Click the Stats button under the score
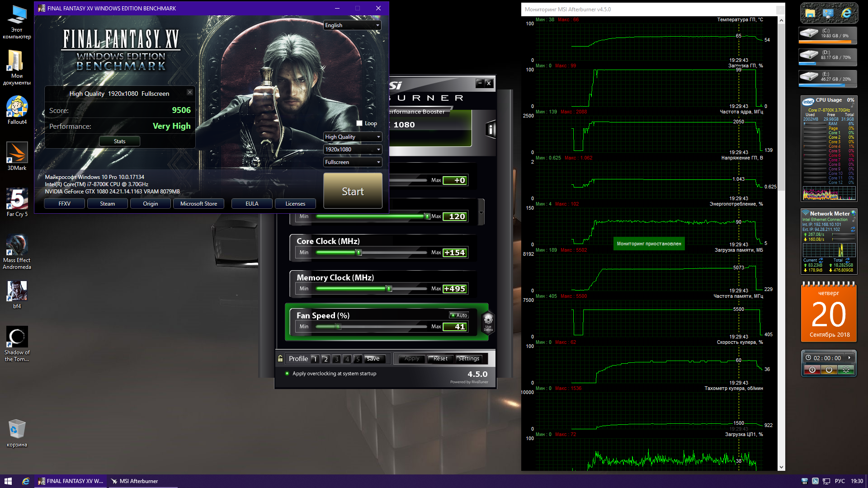 [119, 141]
